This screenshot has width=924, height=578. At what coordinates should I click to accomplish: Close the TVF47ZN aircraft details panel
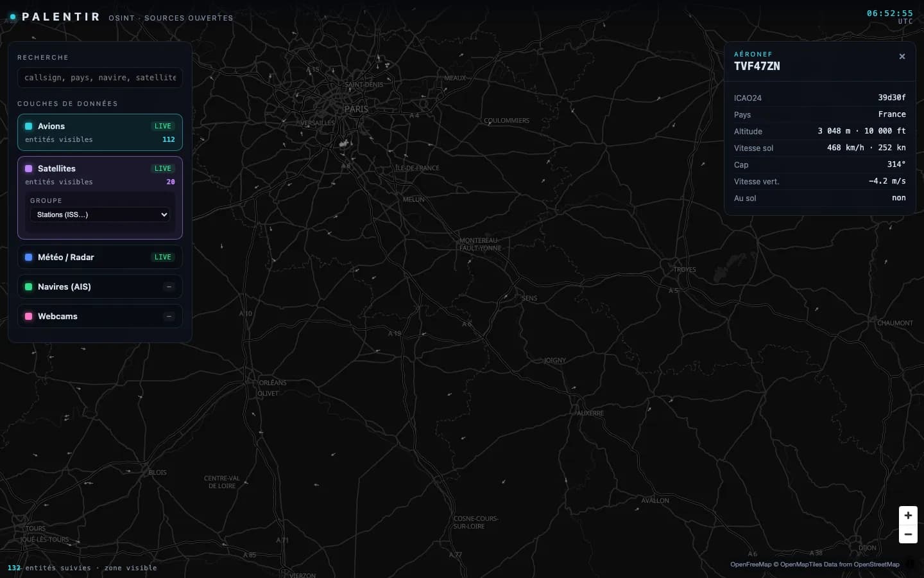[x=902, y=57]
